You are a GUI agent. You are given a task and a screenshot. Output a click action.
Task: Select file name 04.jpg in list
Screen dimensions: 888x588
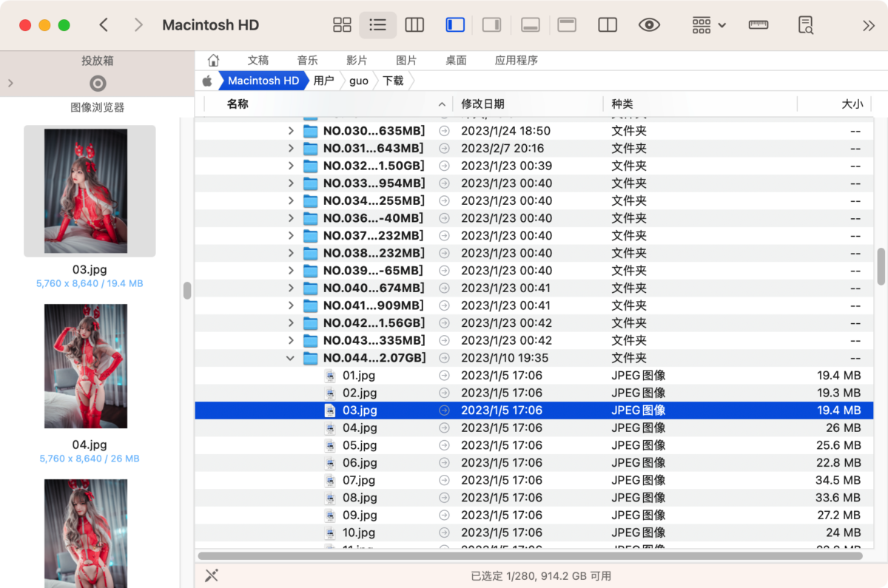coord(360,428)
